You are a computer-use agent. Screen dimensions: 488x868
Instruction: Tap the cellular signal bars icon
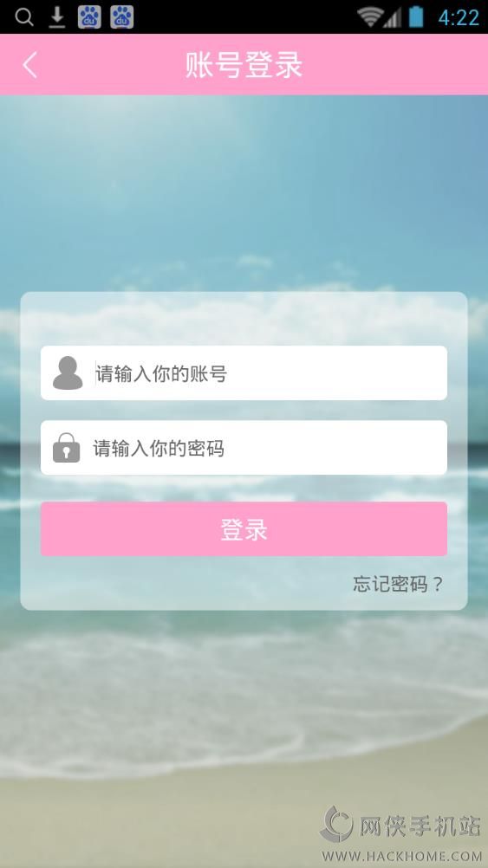click(x=393, y=18)
